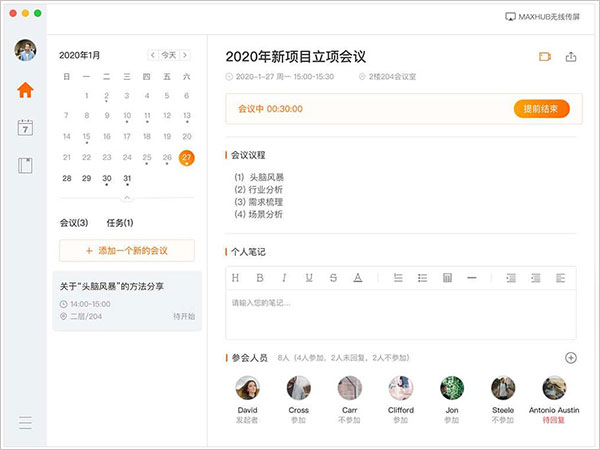Select January 30 in calendar
Viewport: 600px width, 450px height.
(x=107, y=178)
